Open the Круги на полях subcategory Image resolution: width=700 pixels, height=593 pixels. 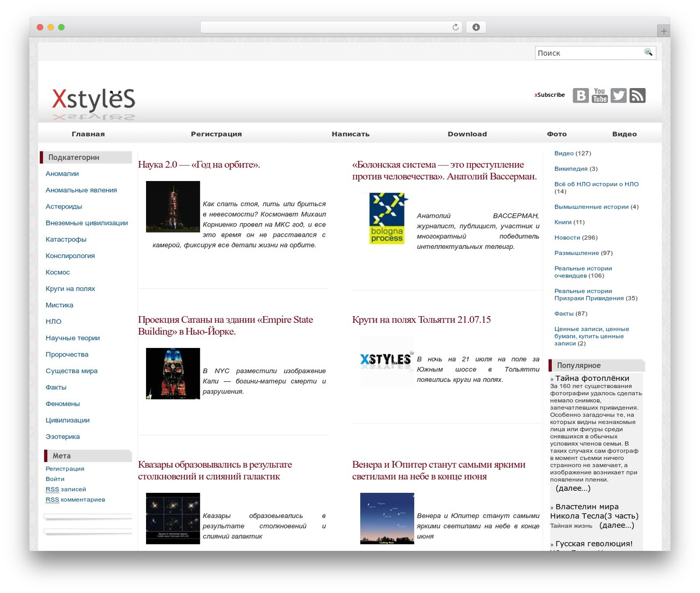click(x=71, y=288)
